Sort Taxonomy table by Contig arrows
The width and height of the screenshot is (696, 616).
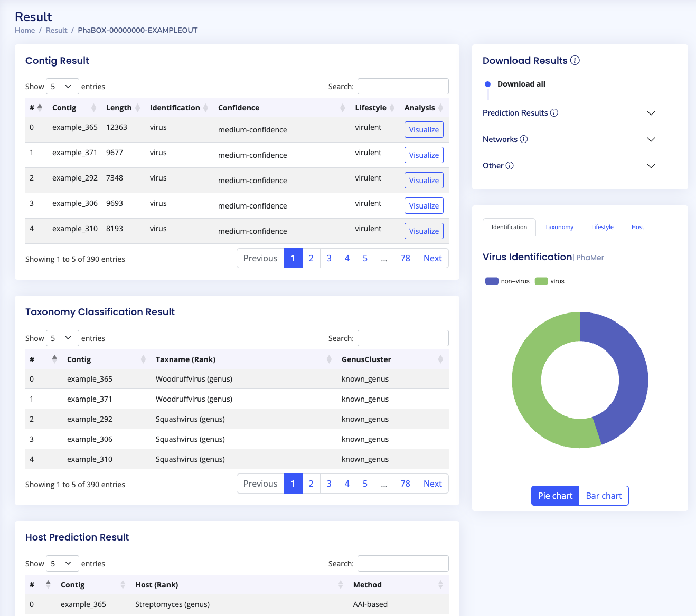[x=143, y=359]
